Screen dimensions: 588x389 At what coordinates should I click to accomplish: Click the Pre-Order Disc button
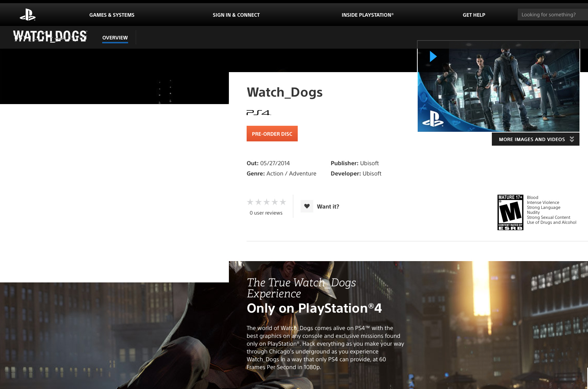(272, 134)
